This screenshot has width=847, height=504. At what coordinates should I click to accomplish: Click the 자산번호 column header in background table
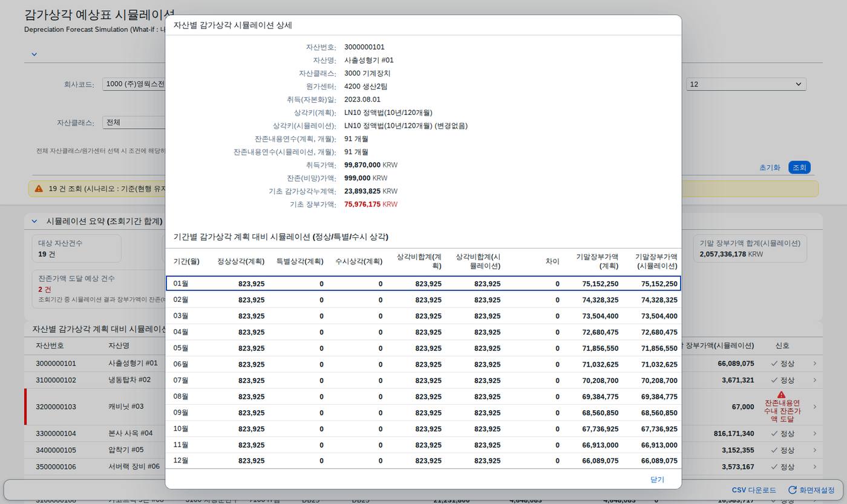50,345
